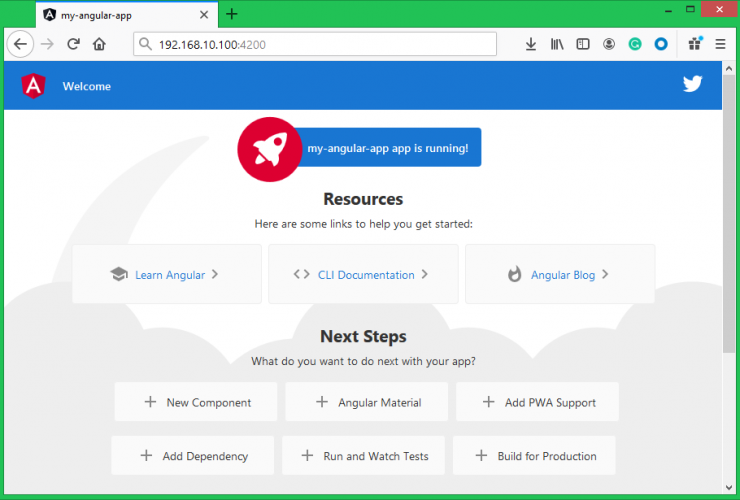Reload the page with the refresh icon
The height and width of the screenshot is (500, 740).
pos(73,44)
